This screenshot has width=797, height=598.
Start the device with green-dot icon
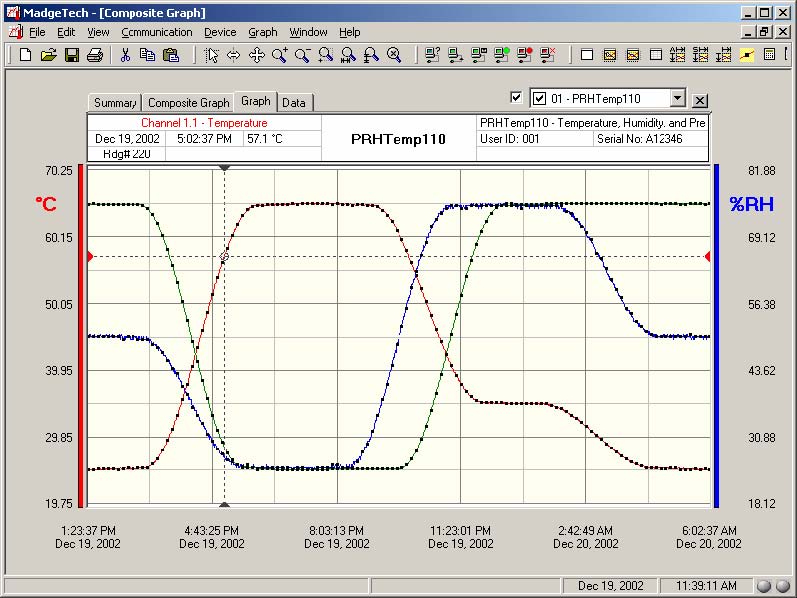click(x=501, y=54)
